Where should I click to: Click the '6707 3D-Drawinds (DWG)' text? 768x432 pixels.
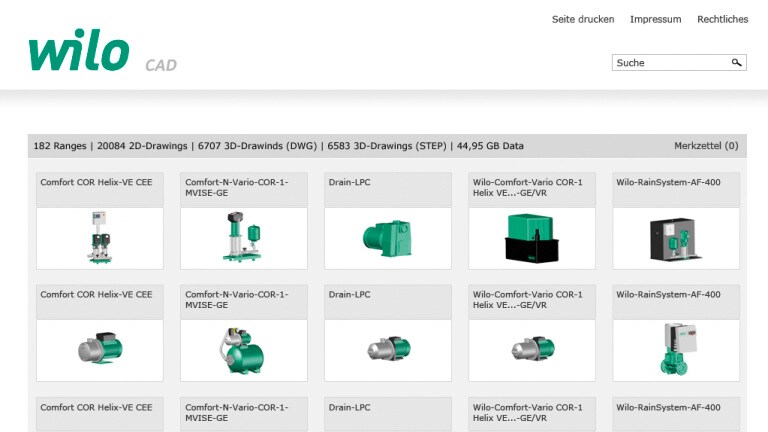(x=257, y=146)
